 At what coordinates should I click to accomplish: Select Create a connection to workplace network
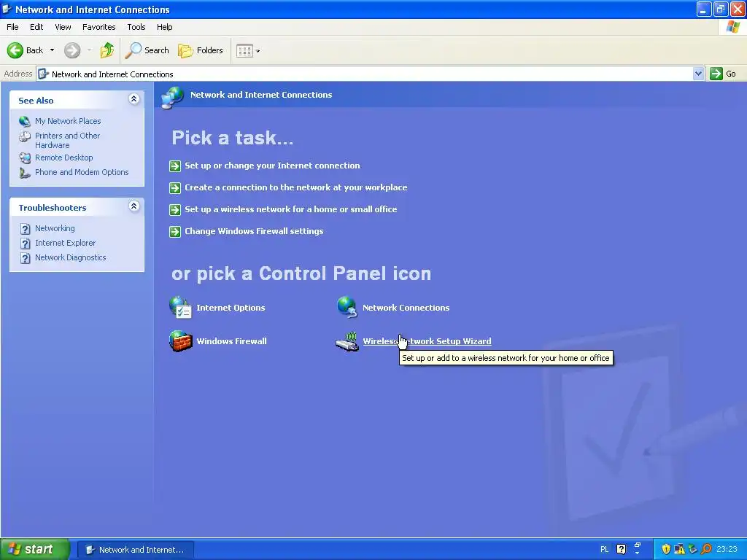click(x=296, y=187)
